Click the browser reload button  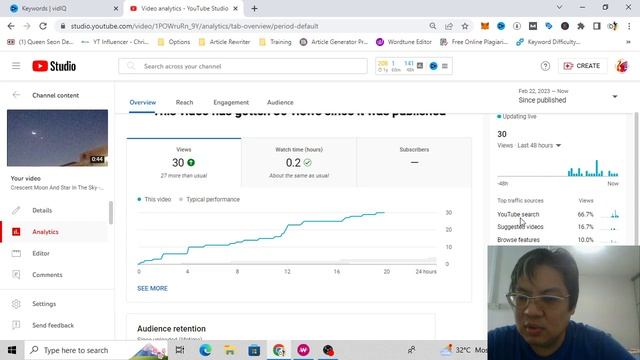tap(43, 26)
